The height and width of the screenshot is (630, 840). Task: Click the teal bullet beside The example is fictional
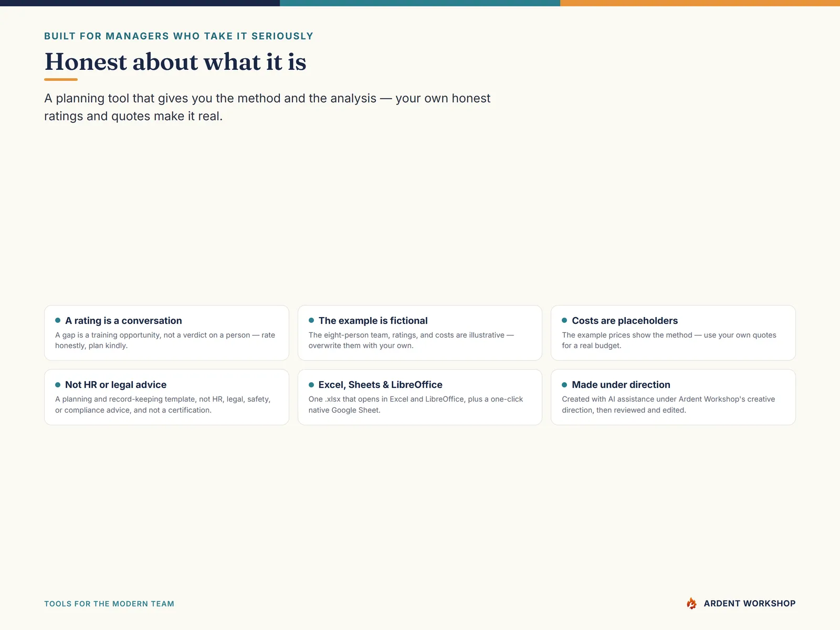click(x=311, y=320)
